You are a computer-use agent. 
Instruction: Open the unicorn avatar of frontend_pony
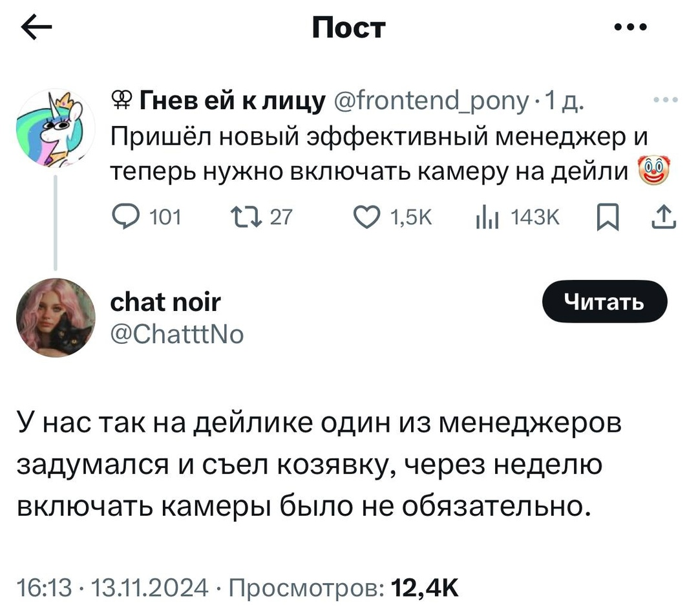56,128
